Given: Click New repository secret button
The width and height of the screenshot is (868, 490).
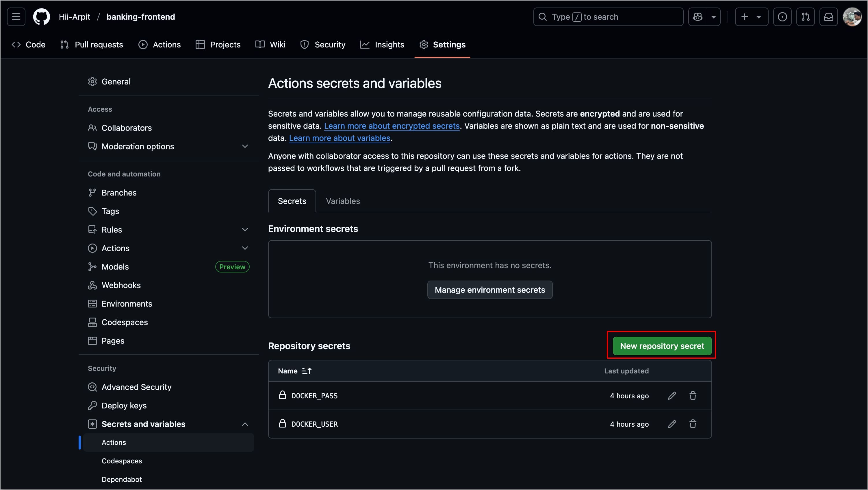Looking at the screenshot, I should point(662,346).
